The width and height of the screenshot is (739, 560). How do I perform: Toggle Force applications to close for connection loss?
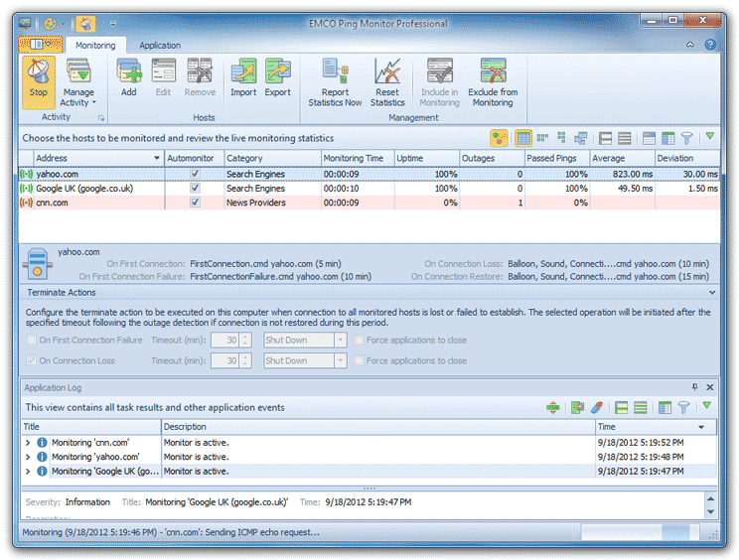359,360
